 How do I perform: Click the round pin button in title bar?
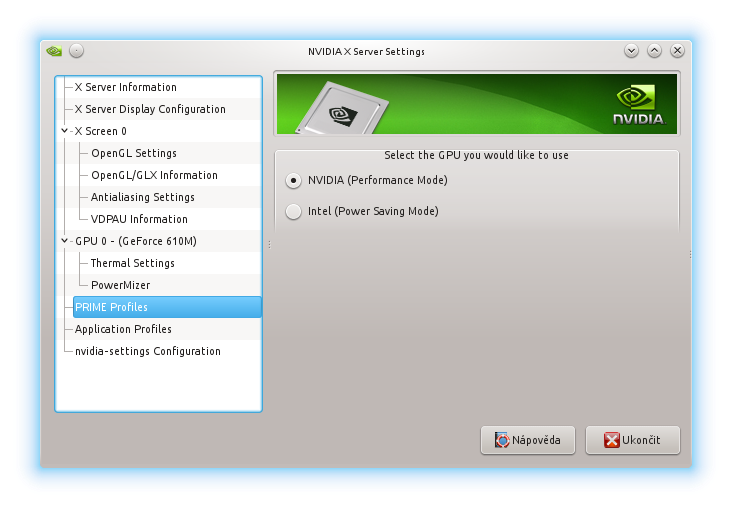pos(77,50)
